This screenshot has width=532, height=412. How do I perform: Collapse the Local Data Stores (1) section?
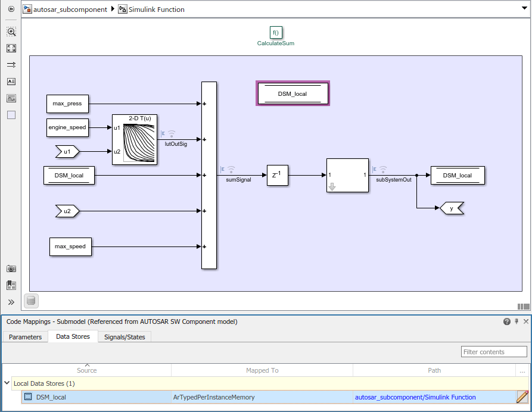click(7, 383)
